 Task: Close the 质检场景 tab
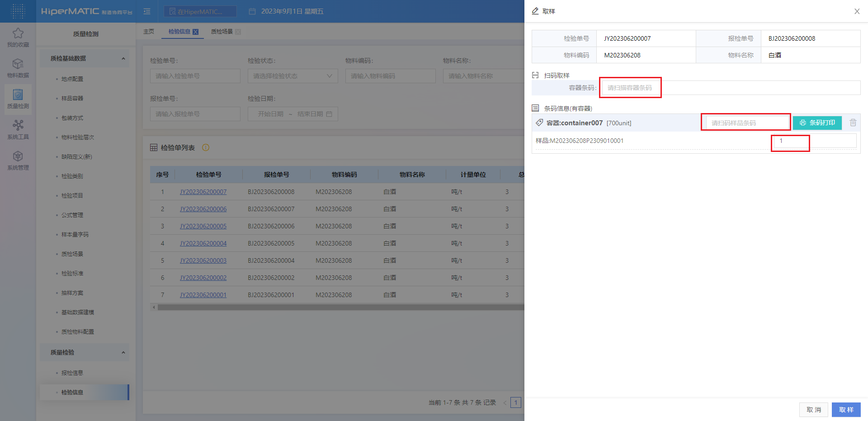coord(238,32)
